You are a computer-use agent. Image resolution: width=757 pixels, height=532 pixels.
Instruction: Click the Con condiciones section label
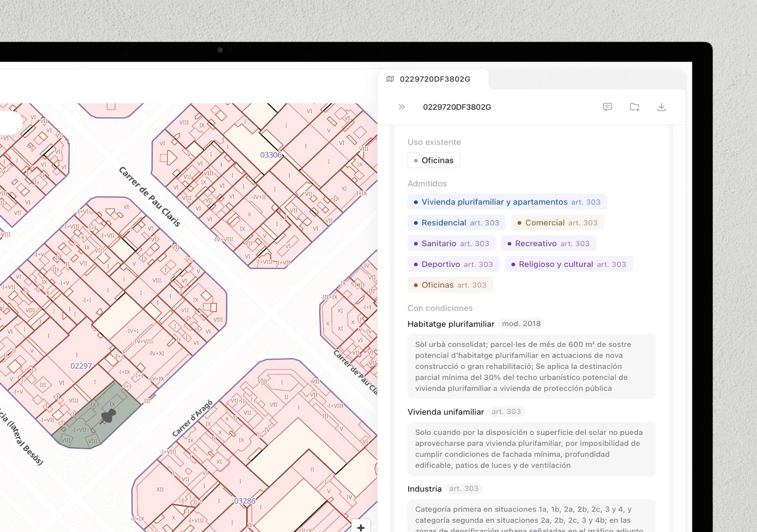440,308
